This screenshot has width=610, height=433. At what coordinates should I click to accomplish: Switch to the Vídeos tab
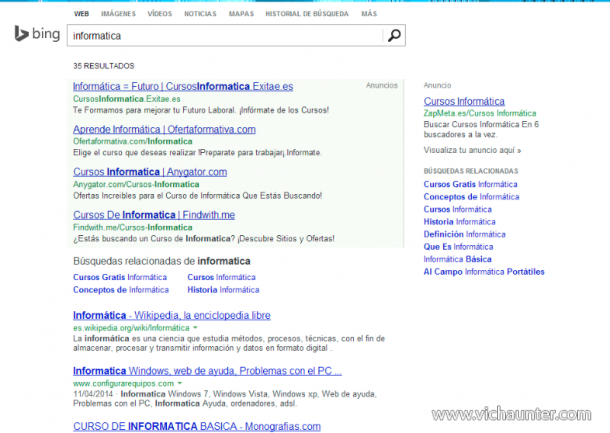tap(160, 14)
